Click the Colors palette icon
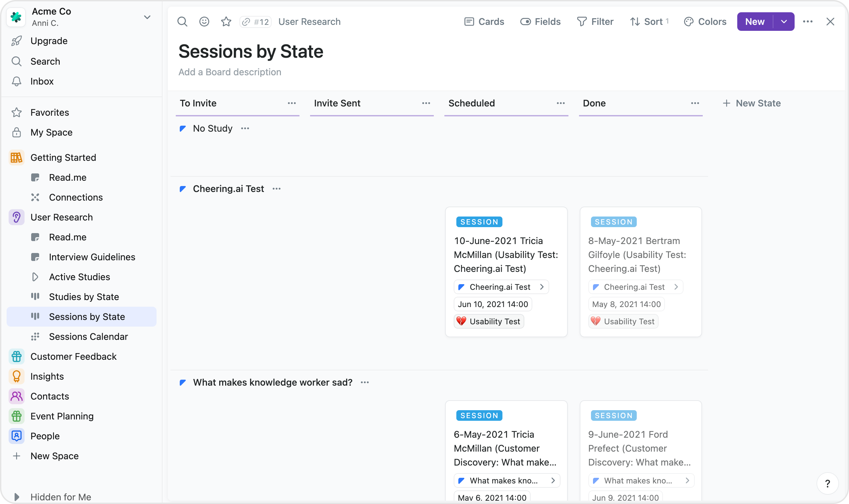Image resolution: width=849 pixels, height=504 pixels. tap(705, 22)
